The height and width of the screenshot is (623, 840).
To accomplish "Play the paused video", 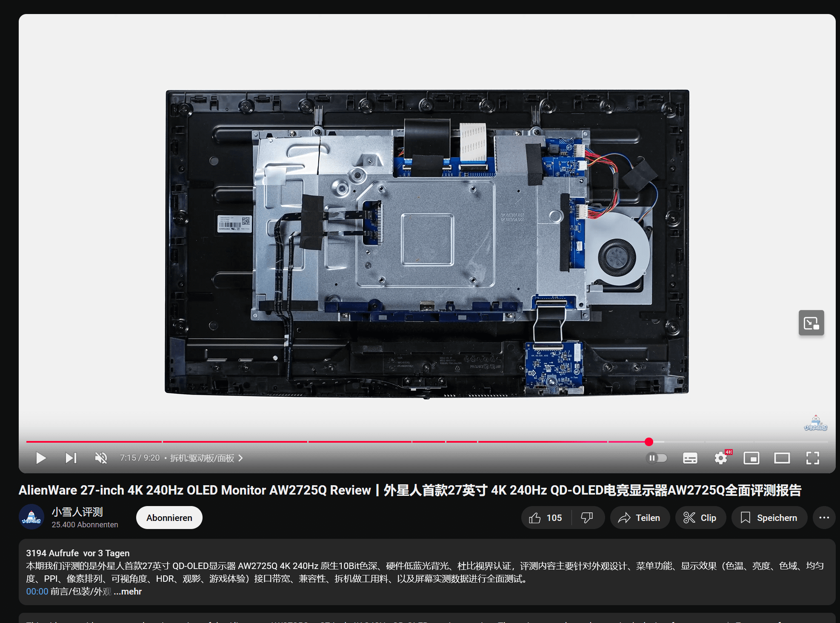I will (x=41, y=458).
